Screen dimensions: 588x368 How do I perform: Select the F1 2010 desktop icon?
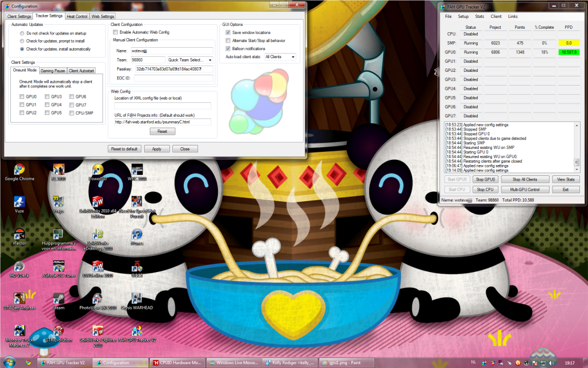[59, 172]
